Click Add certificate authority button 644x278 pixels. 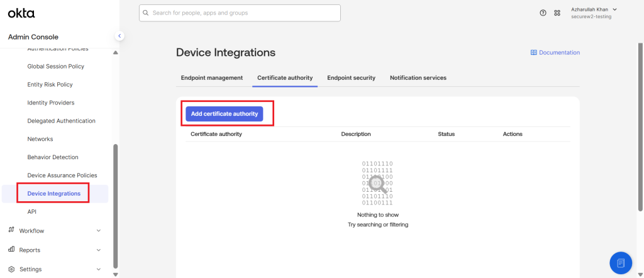tap(224, 114)
